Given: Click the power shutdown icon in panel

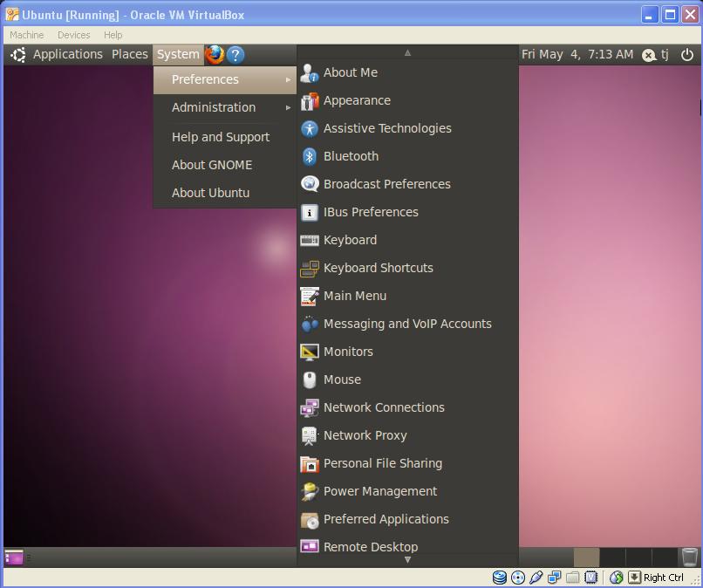Looking at the screenshot, I should tap(686, 54).
